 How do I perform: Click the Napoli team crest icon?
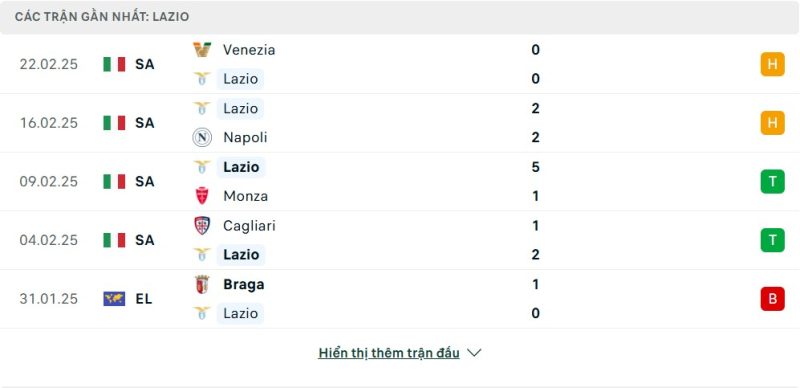(x=202, y=137)
